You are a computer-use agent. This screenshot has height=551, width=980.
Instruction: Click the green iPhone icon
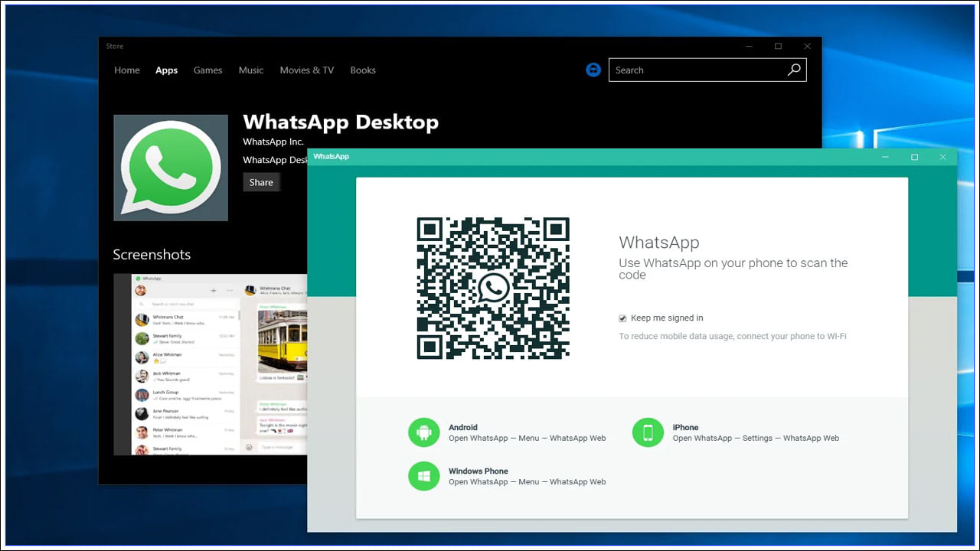(648, 433)
